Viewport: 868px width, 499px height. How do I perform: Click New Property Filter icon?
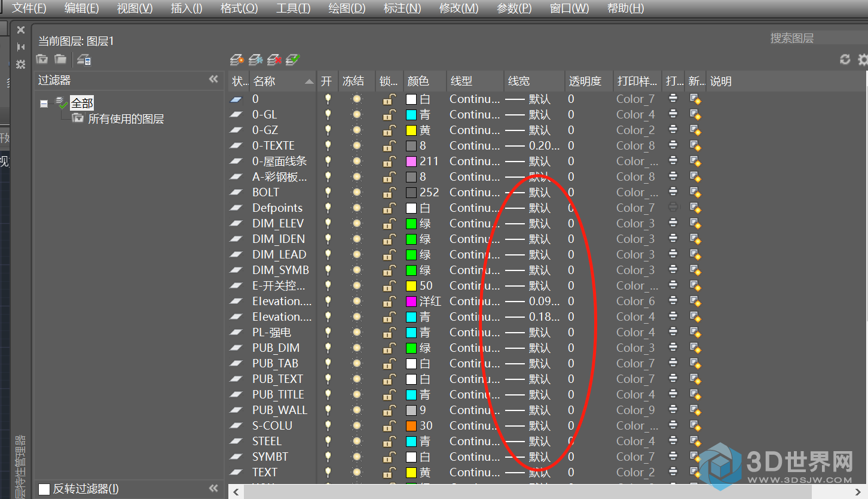(42, 59)
